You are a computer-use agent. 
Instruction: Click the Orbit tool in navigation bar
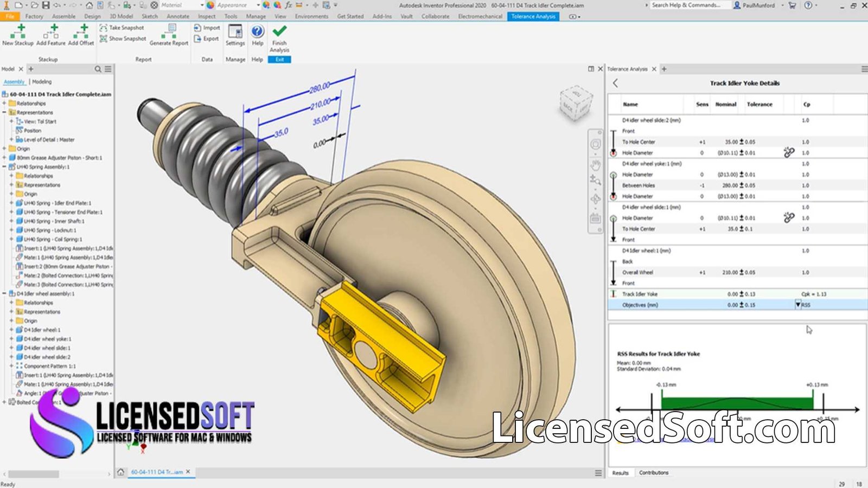tap(595, 199)
